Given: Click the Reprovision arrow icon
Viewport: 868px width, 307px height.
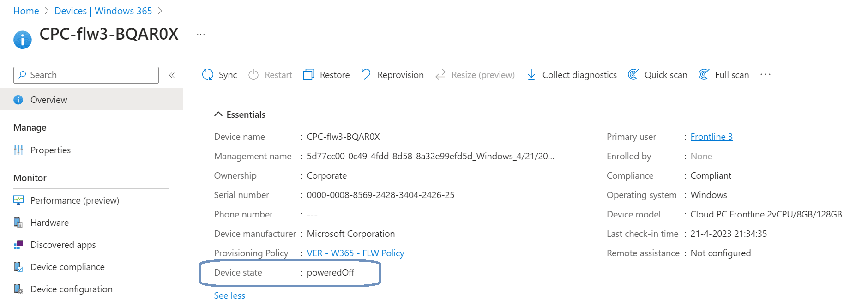Looking at the screenshot, I should [x=366, y=74].
